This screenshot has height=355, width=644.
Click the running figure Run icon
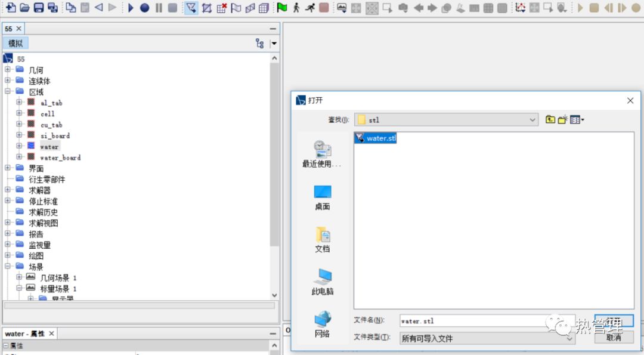coord(311,7)
